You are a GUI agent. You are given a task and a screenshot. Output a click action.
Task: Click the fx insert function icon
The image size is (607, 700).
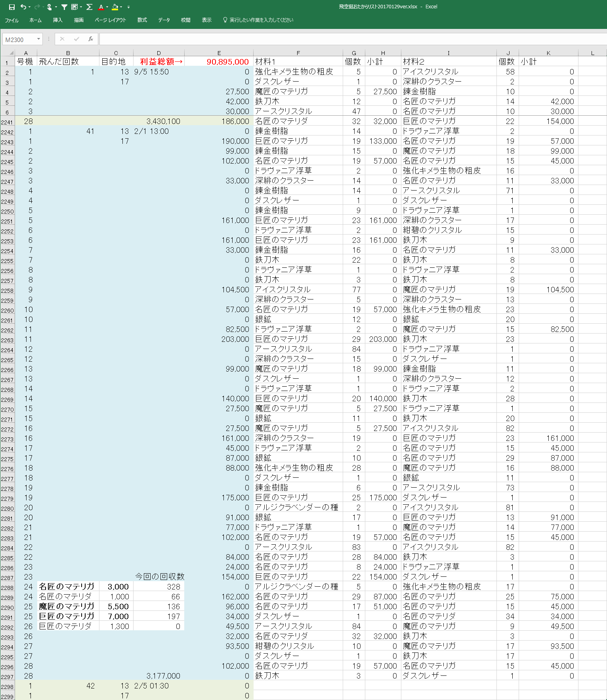[91, 39]
